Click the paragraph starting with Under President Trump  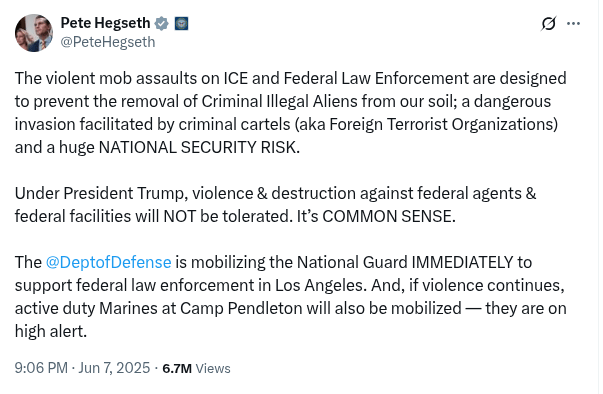coord(275,205)
